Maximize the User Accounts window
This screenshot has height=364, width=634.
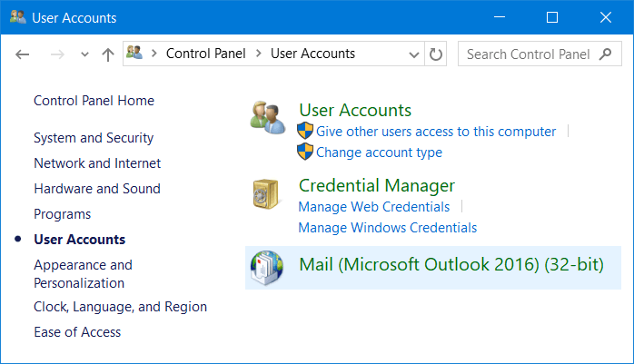552,17
